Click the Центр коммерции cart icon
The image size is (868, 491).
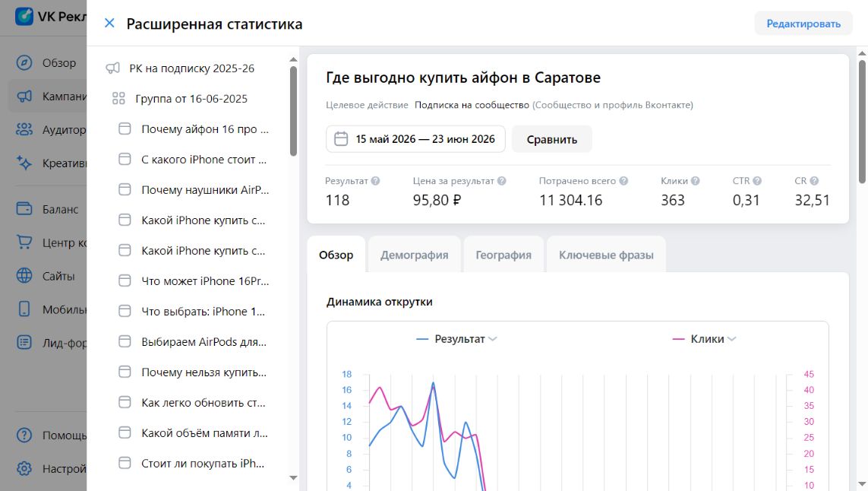tap(24, 242)
